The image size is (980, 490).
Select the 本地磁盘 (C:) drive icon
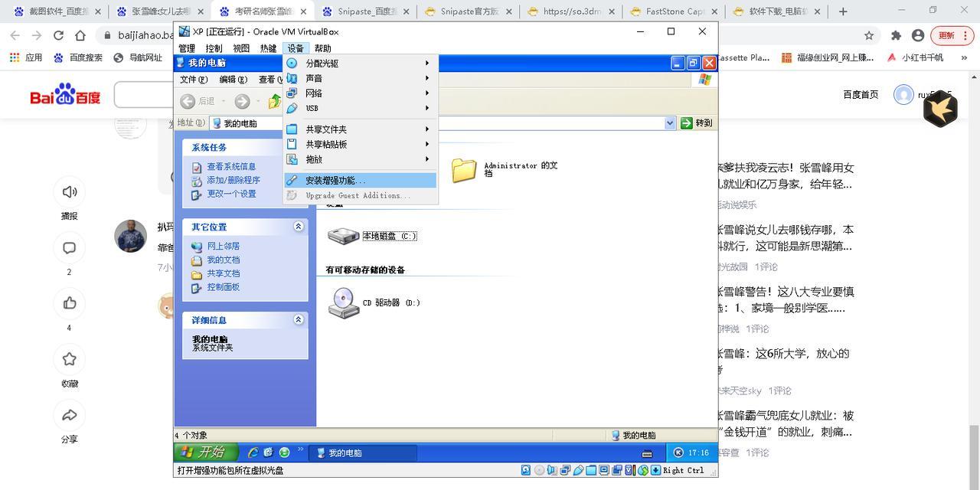pyautogui.click(x=343, y=236)
